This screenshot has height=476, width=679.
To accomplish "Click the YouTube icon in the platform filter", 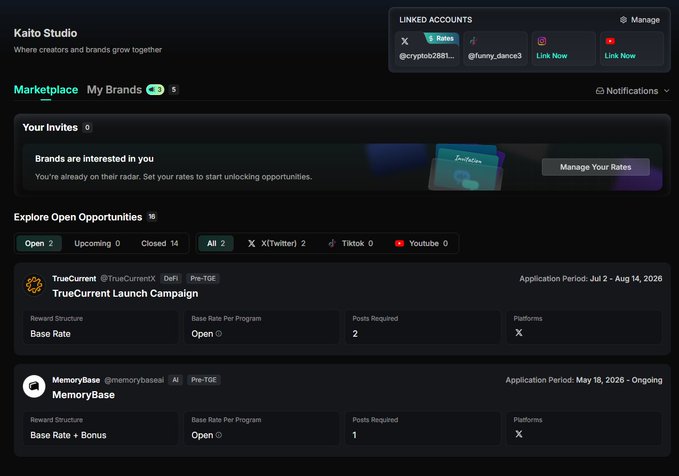I will [x=399, y=243].
